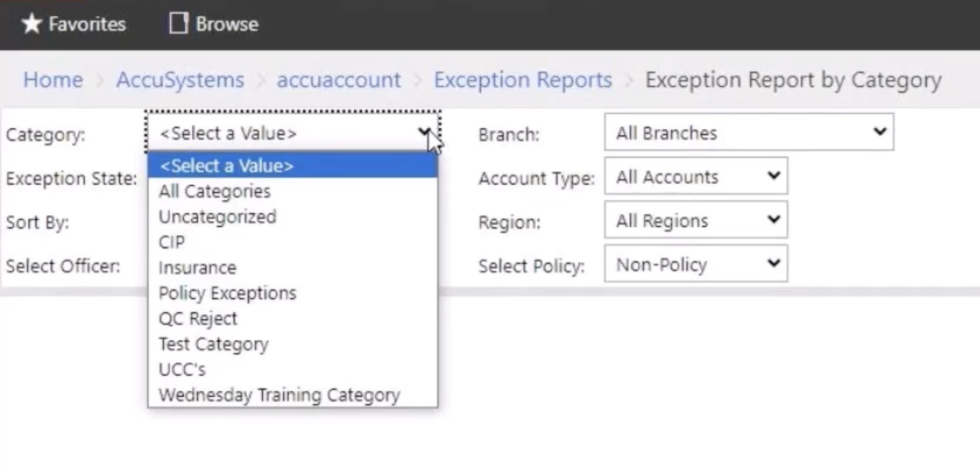Image resolution: width=980 pixels, height=469 pixels.
Task: Open Exception Reports breadcrumb link
Action: pyautogui.click(x=523, y=80)
